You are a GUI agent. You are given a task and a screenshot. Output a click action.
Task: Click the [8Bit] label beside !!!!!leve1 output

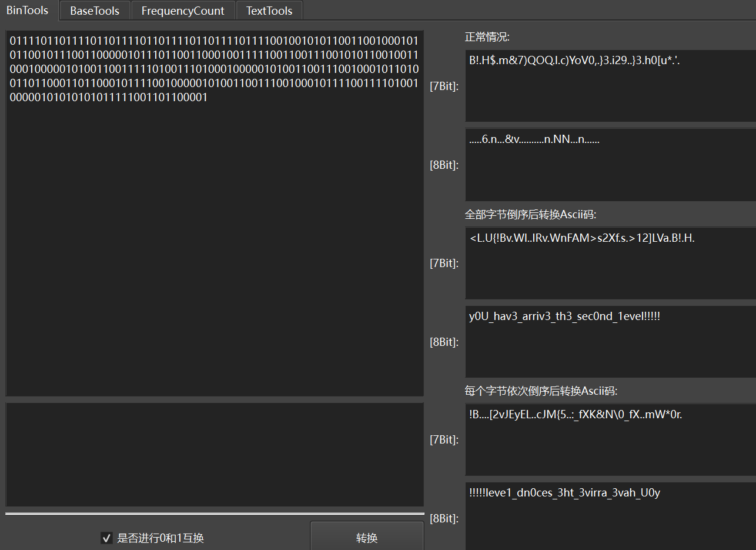[x=444, y=518]
